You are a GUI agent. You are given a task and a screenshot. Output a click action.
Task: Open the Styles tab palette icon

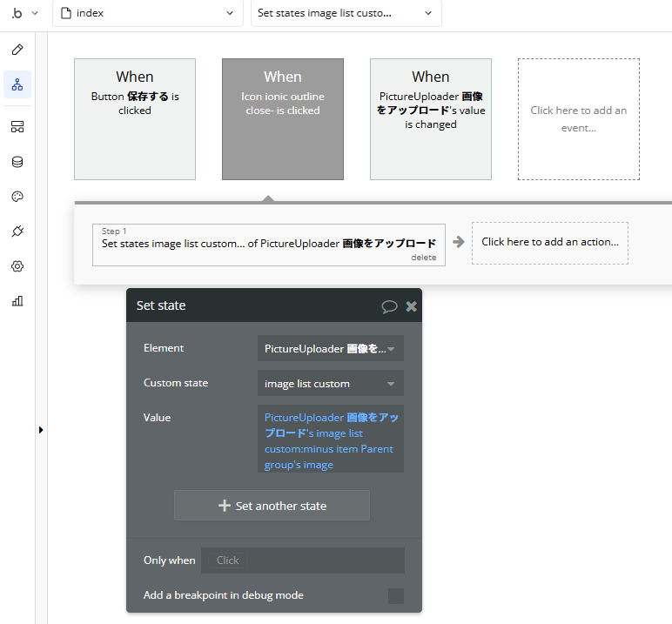(17, 197)
